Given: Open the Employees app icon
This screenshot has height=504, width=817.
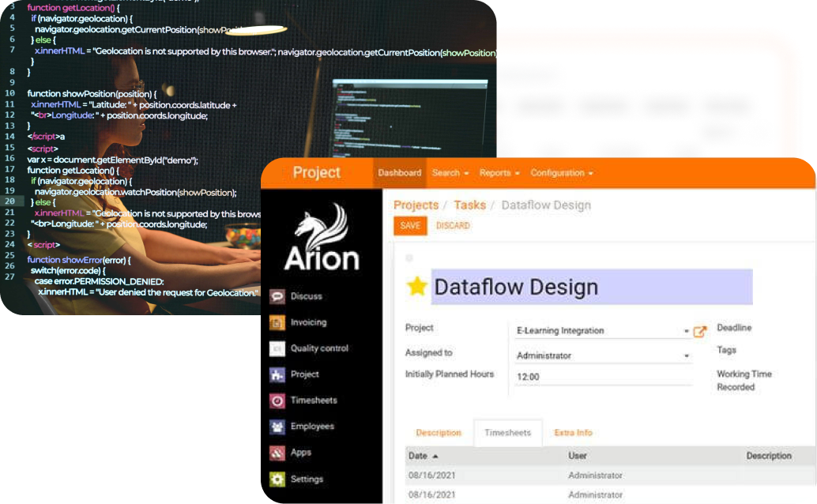Looking at the screenshot, I should click(277, 427).
